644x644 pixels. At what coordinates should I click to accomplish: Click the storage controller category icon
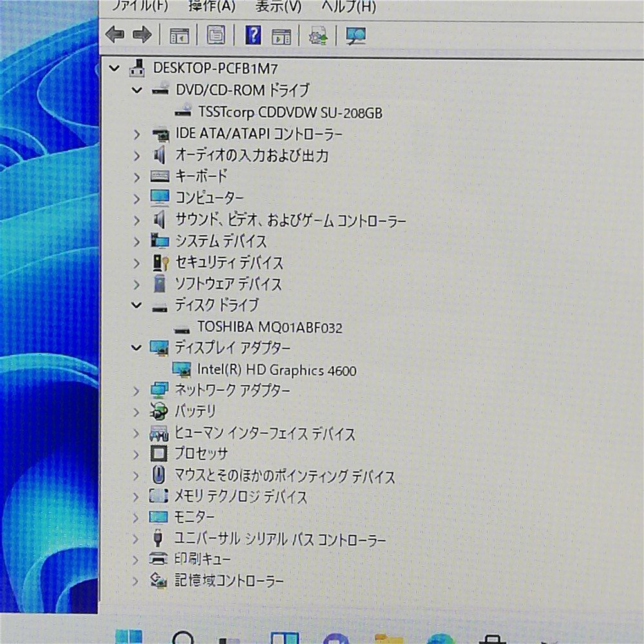(x=158, y=581)
